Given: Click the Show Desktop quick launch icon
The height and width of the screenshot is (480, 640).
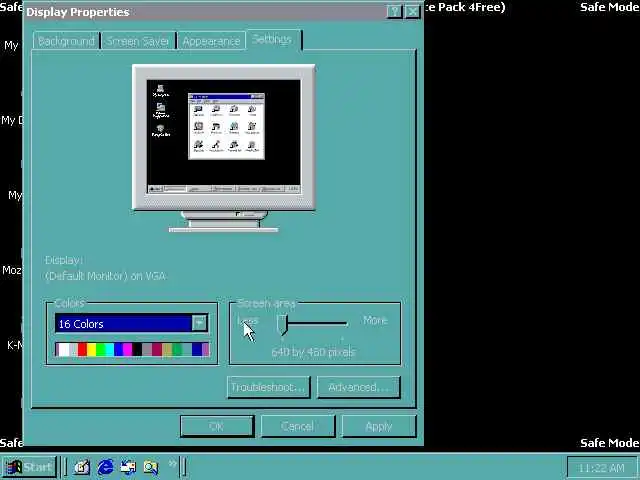Looking at the screenshot, I should (82, 467).
